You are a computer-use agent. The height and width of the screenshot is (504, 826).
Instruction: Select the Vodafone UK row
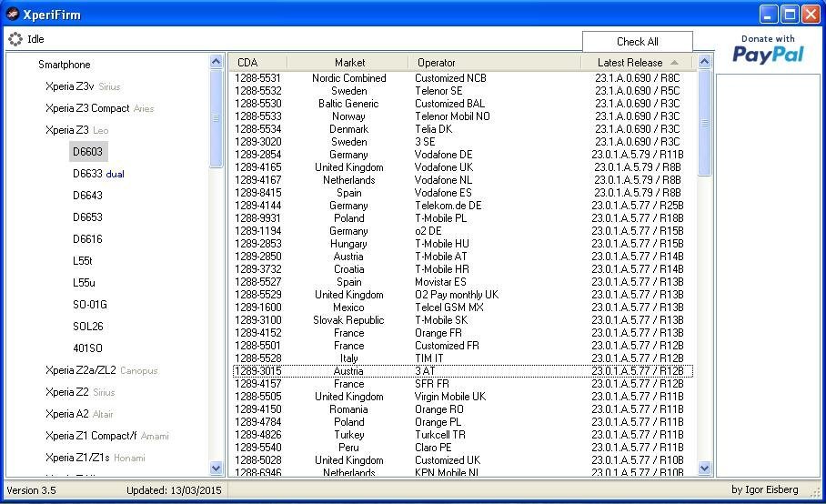point(462,167)
